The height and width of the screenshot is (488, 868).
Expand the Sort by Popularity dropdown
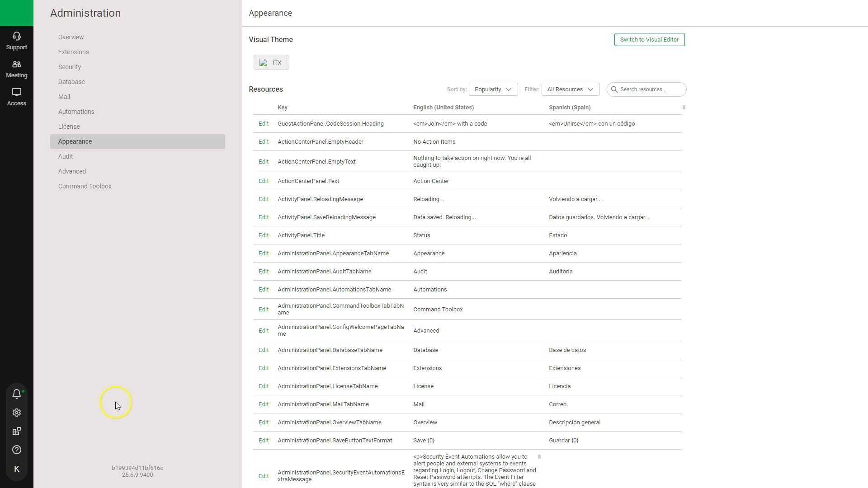(x=493, y=89)
